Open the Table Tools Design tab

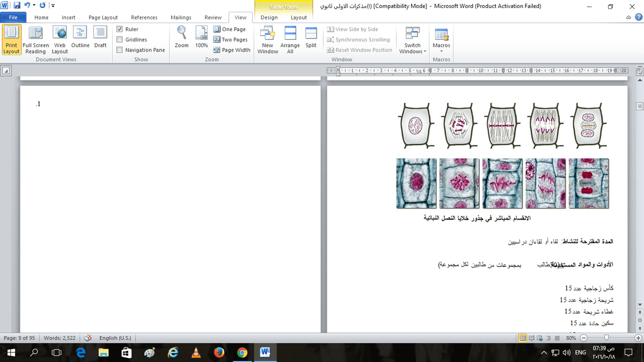tap(269, 17)
